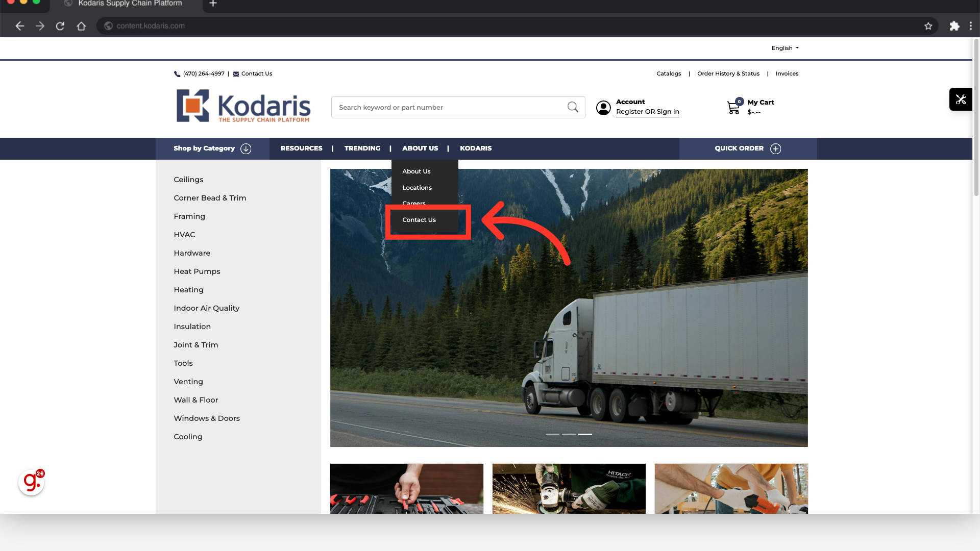This screenshot has height=551, width=980.
Task: Open the scissors tool widget
Action: 961,99
